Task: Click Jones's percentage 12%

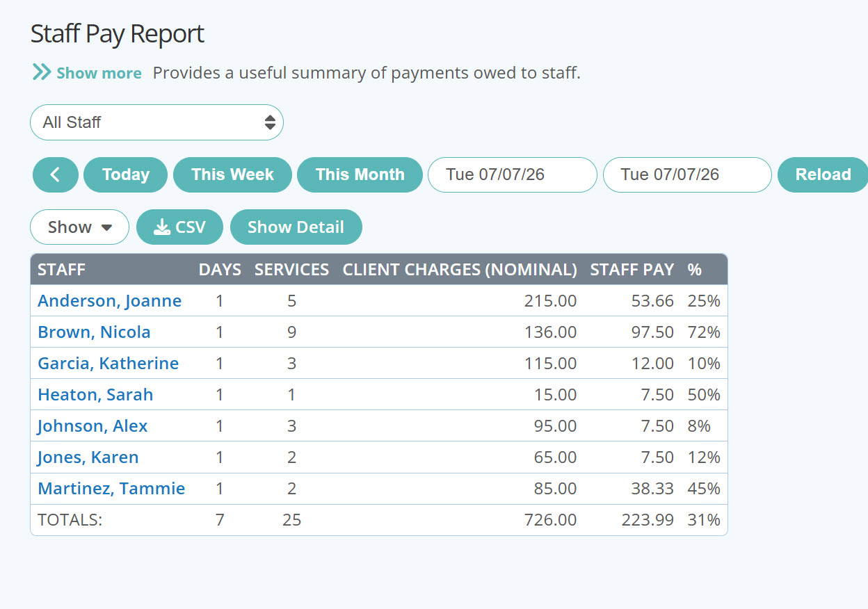Action: [x=704, y=457]
